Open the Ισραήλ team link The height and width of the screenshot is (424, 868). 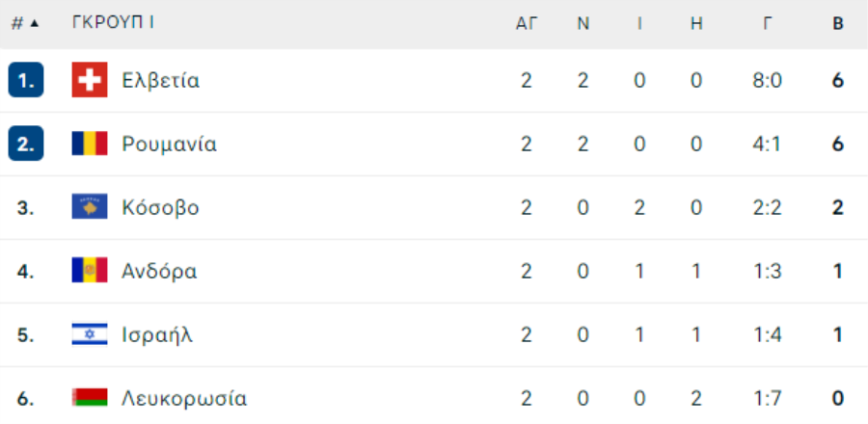click(157, 335)
